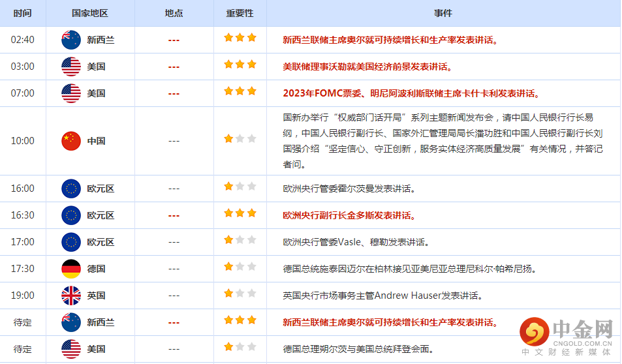Viewport: 622px width, 364px height.
Task: Open the 2023年FOMC票委 event link
Action: coord(411,93)
